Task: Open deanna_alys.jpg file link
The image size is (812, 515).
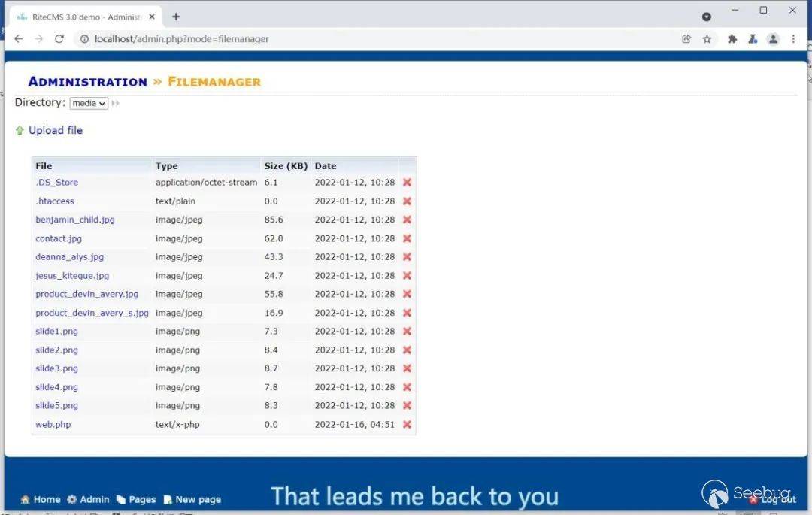Action: tap(69, 256)
